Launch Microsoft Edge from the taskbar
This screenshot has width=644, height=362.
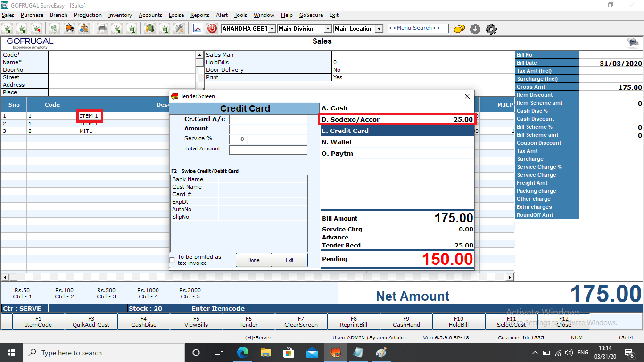tap(243, 353)
